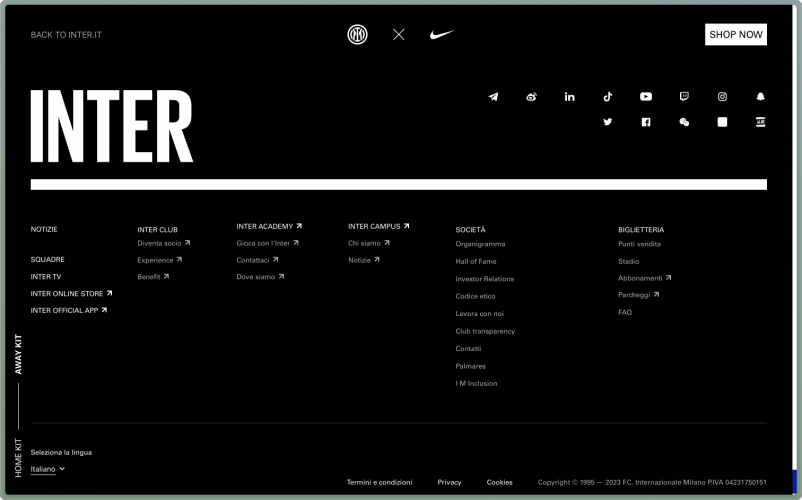Open the Organigramma link
The height and width of the screenshot is (500, 802).
pyautogui.click(x=480, y=244)
